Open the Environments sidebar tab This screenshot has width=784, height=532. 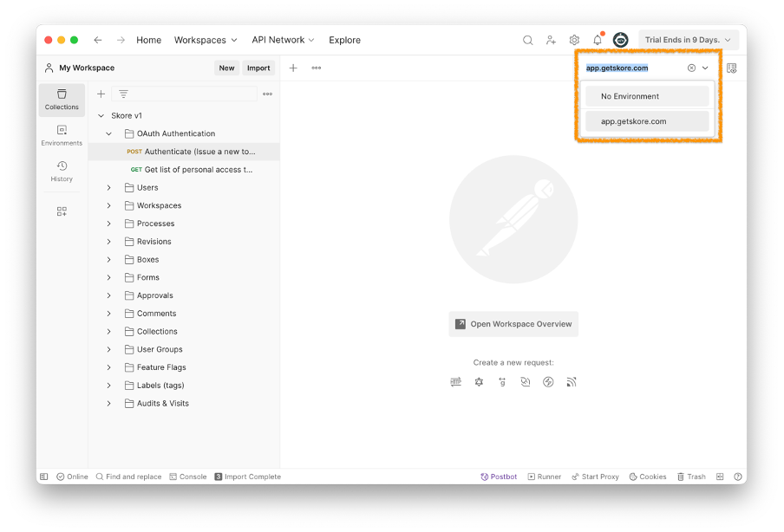click(62, 135)
